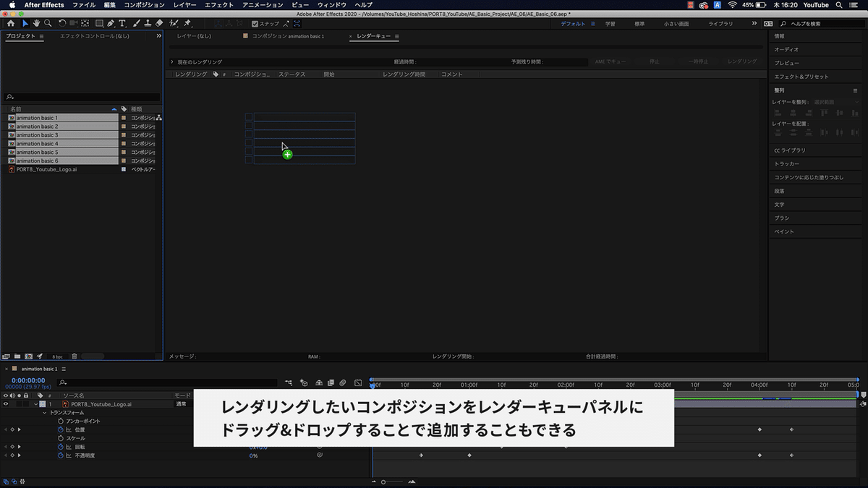The height and width of the screenshot is (488, 868).
Task: Click the Project panel search field
Action: [x=82, y=96]
